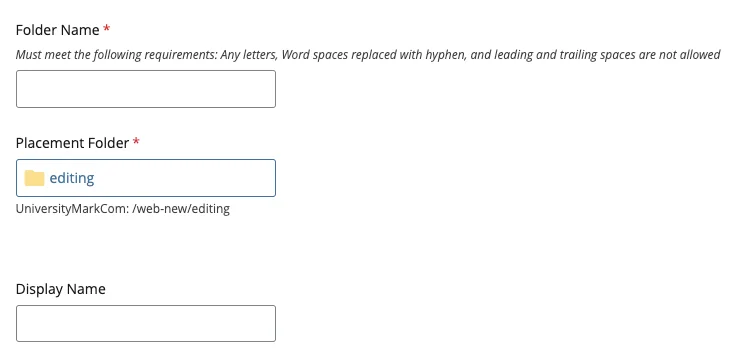Click the editing folder link text

click(72, 178)
